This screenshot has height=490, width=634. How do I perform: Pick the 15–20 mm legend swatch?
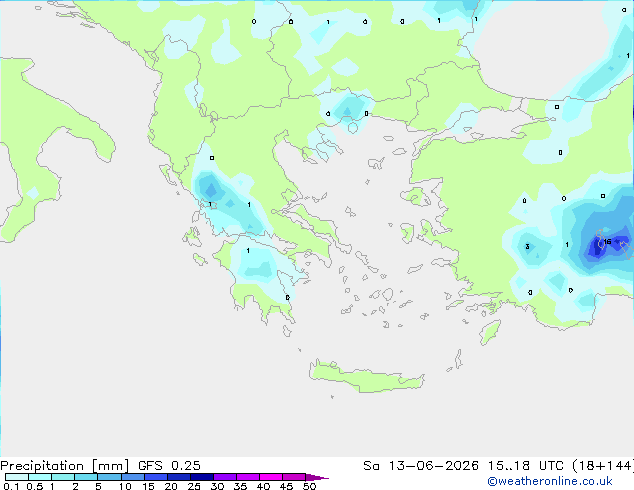coord(156,477)
